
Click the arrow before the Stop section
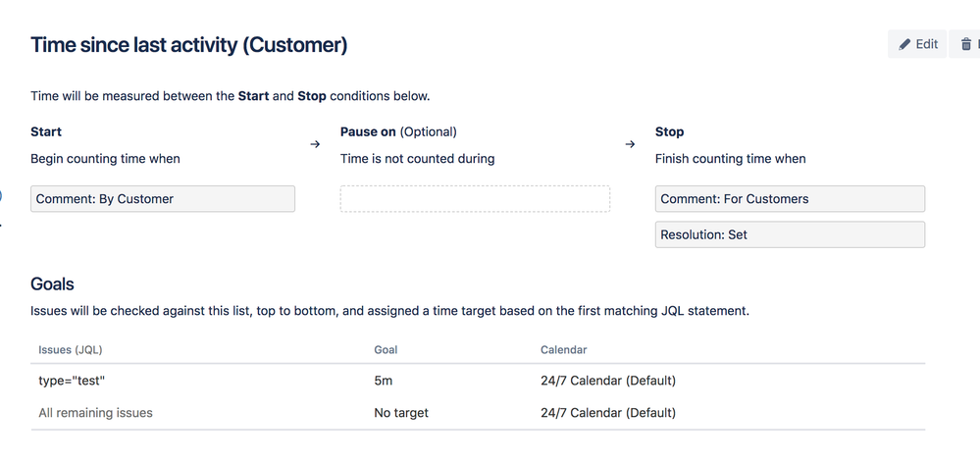(630, 144)
